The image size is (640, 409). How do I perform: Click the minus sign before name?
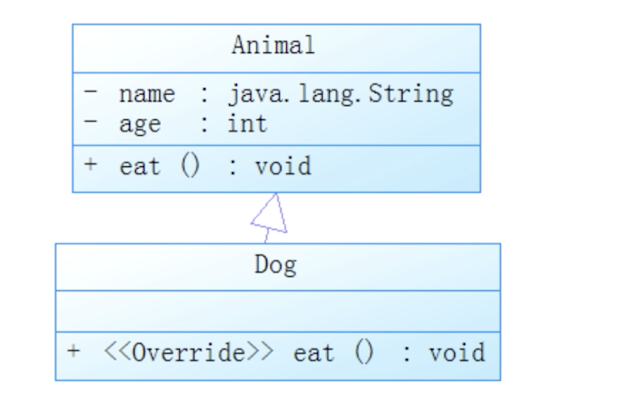[91, 93]
